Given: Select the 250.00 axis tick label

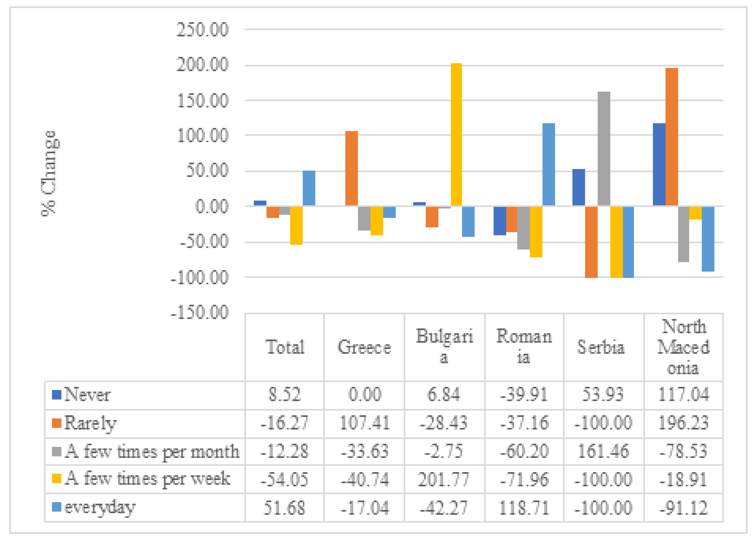Looking at the screenshot, I should click(x=203, y=29).
